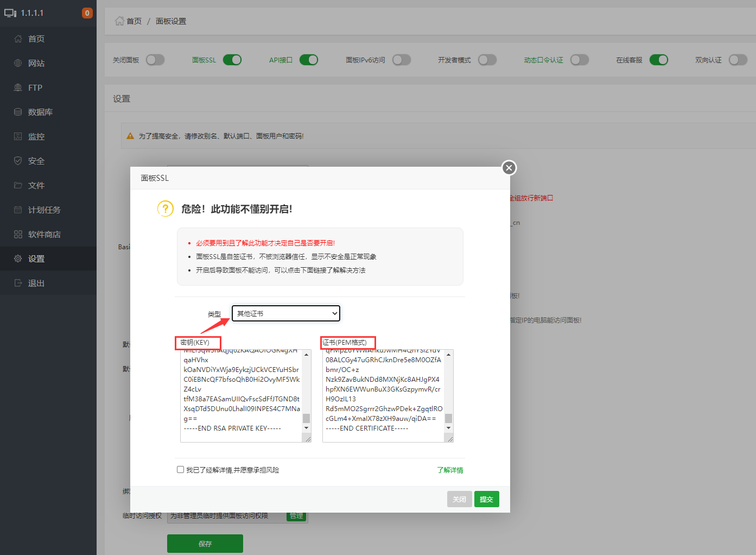Open the 类型 certificate type dropdown
The width and height of the screenshot is (756, 555).
(x=286, y=313)
